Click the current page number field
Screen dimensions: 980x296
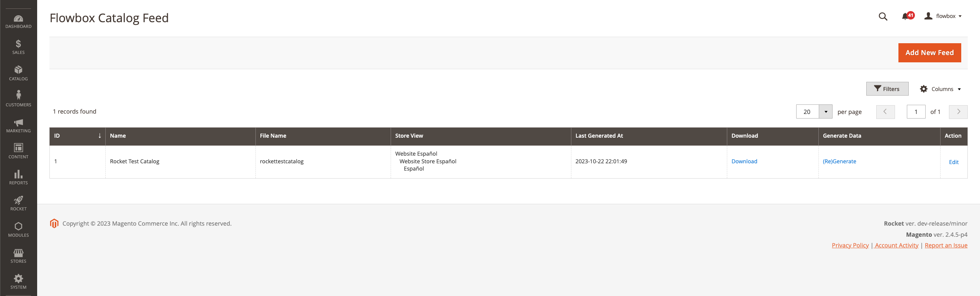[916, 112]
